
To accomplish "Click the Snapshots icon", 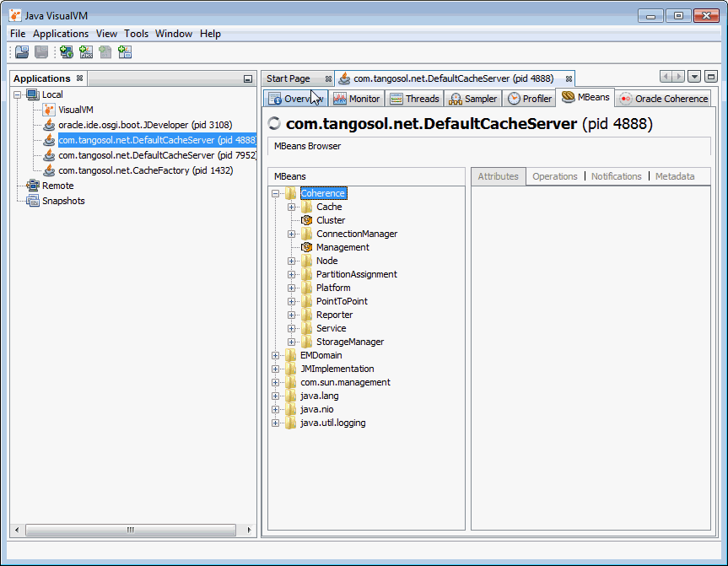I will coord(33,201).
